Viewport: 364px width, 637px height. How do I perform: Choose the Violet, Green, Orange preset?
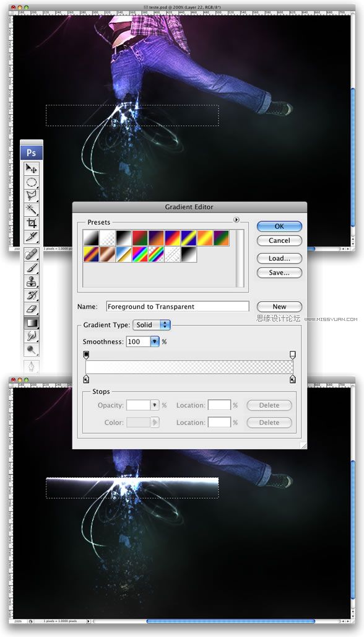point(221,238)
